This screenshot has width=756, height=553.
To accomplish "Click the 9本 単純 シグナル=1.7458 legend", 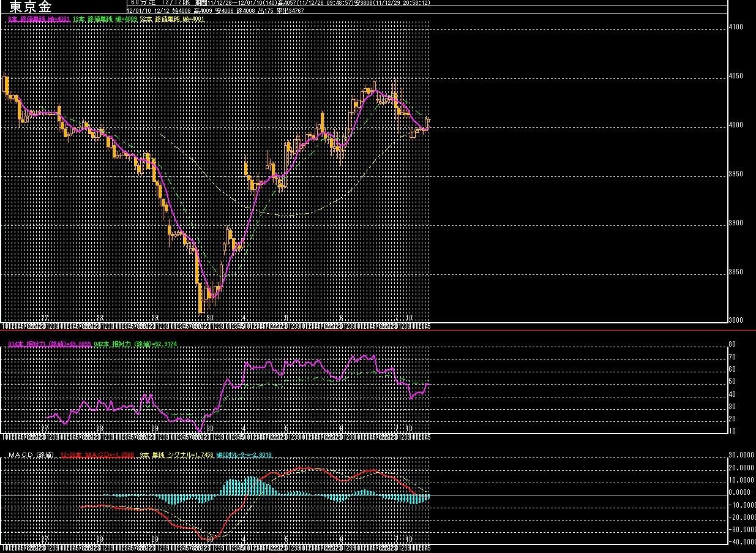I will click(x=177, y=455).
